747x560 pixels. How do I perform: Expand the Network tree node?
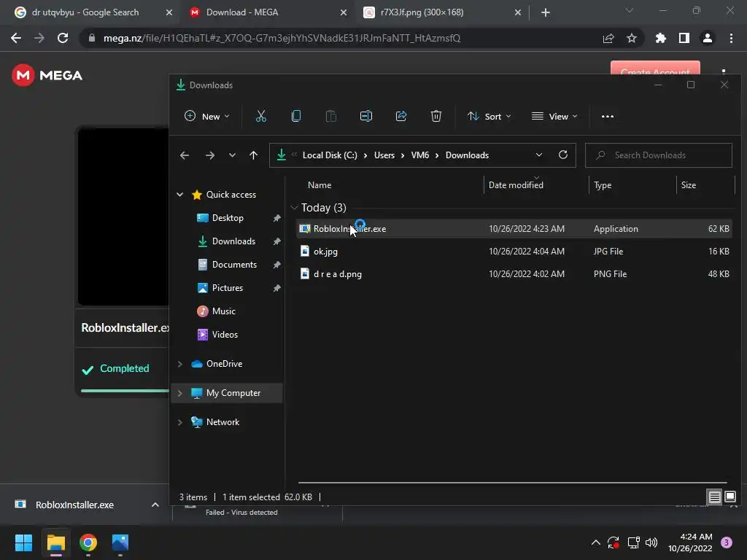(x=179, y=422)
